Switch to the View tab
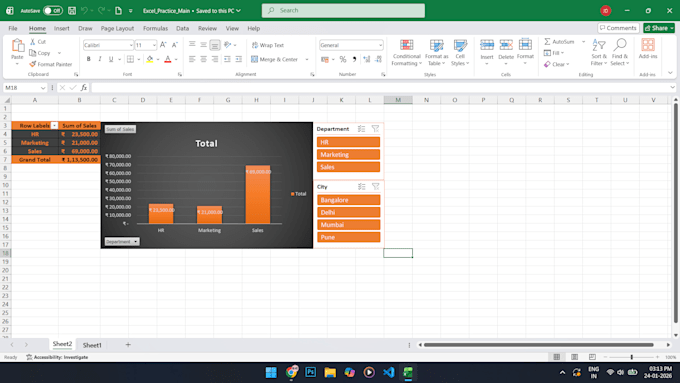This screenshot has width=680, height=383. [x=232, y=28]
